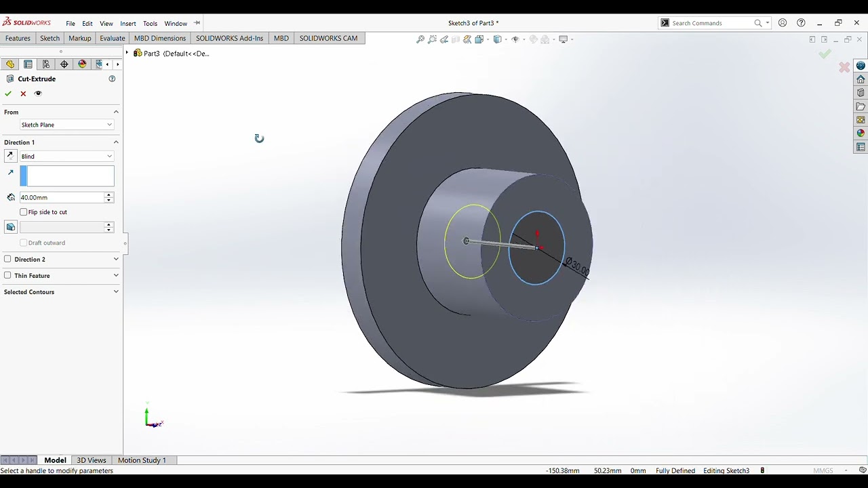Switch to PropertyManager tab icon
This screenshot has height=488, width=868.
tap(28, 64)
